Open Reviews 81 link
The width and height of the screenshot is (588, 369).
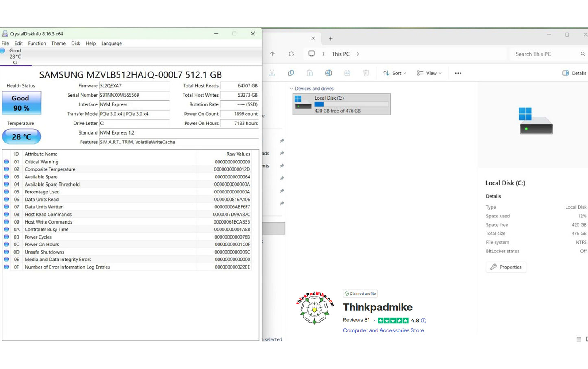356,320
